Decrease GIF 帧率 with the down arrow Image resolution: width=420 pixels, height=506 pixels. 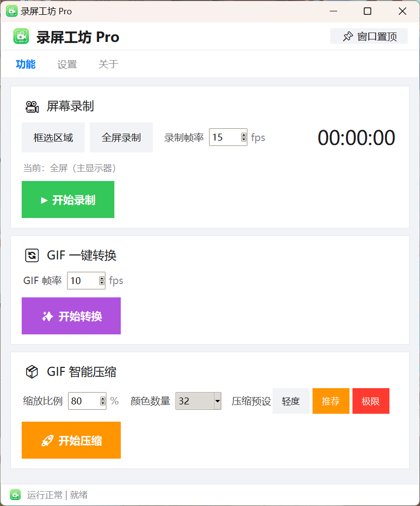(x=102, y=283)
